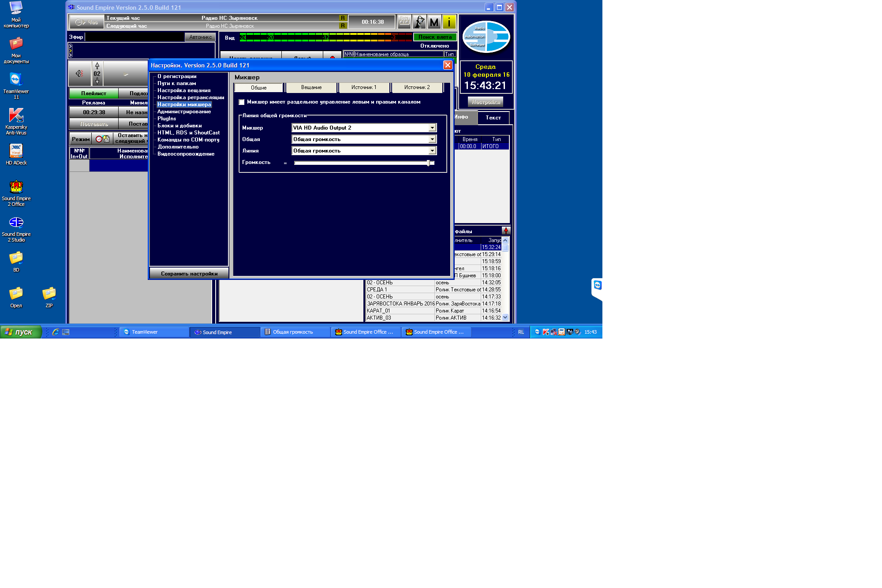Click Show Desktop quick launch icon
The height and width of the screenshot is (588, 882).
[x=66, y=332]
